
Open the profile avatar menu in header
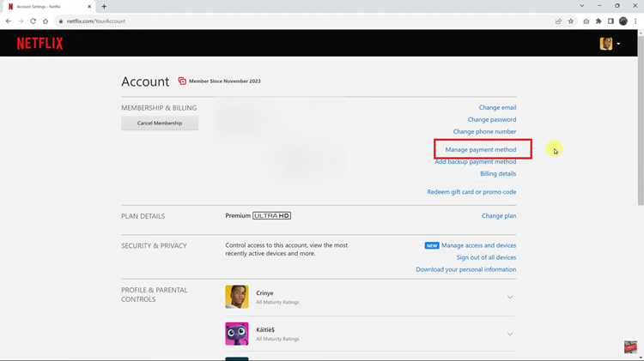pos(606,44)
